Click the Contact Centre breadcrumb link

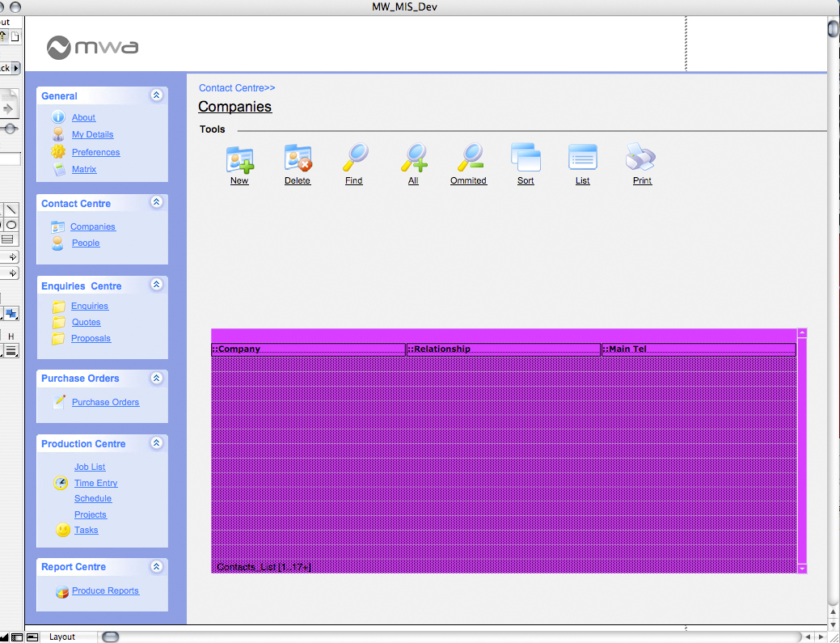click(236, 88)
